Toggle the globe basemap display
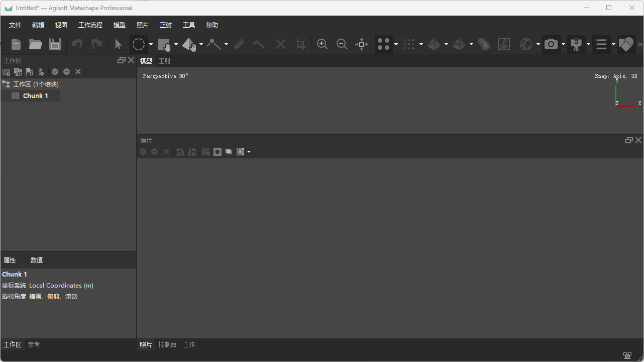Screen dimensions: 644x362 point(527,44)
